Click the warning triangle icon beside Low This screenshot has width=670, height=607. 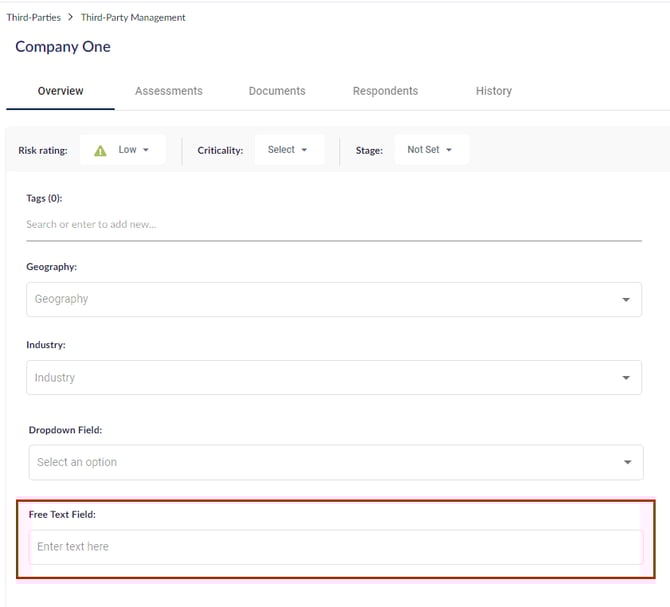100,150
